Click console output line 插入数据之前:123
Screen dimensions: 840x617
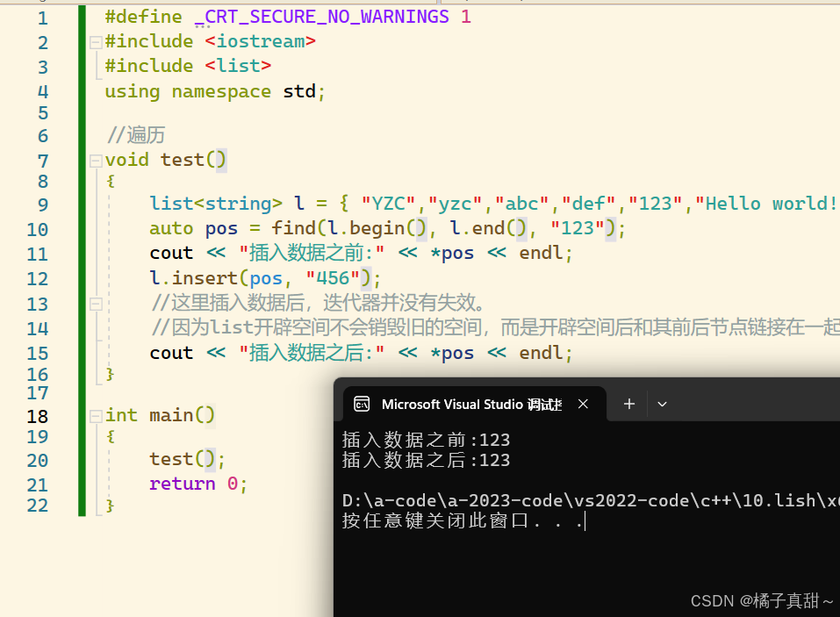click(x=427, y=440)
